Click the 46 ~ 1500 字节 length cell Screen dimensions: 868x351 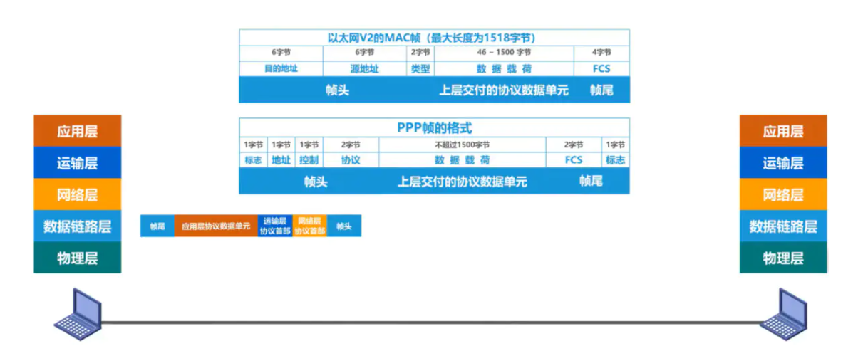pos(503,53)
